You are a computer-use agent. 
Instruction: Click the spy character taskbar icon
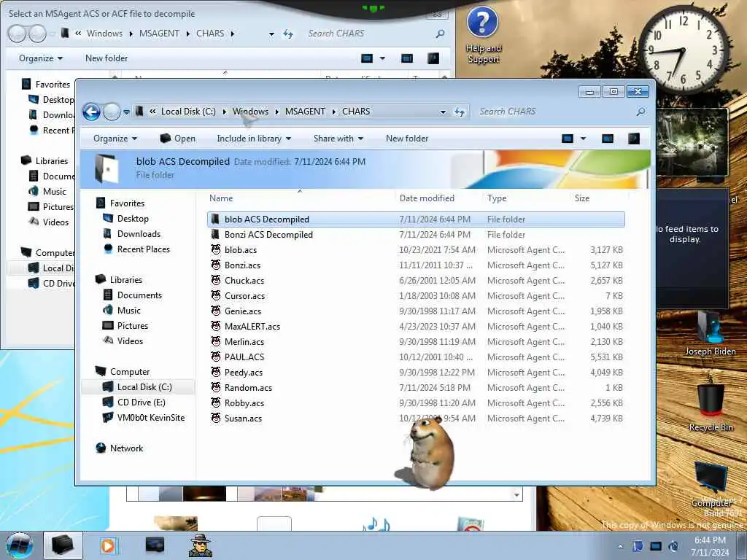tap(200, 545)
